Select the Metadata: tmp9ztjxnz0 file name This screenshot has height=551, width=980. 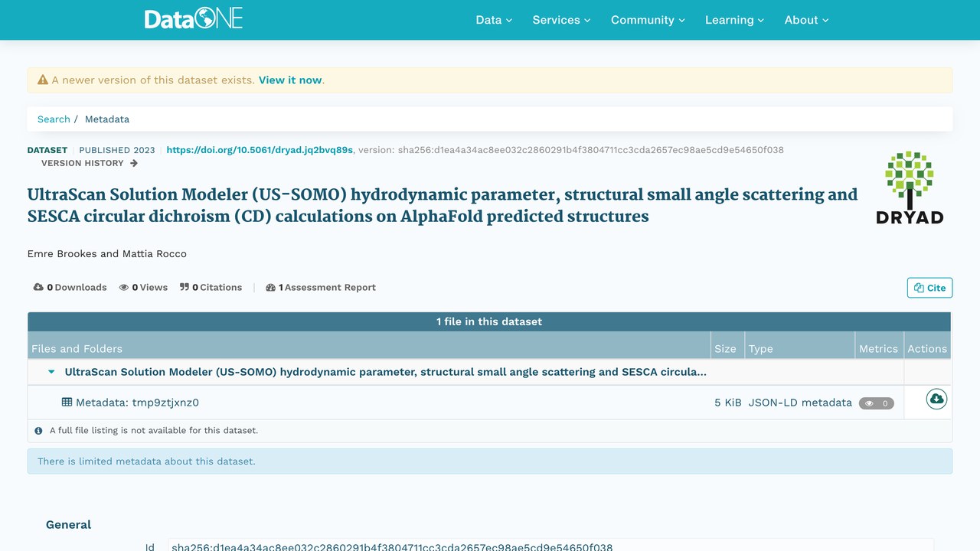coord(137,403)
